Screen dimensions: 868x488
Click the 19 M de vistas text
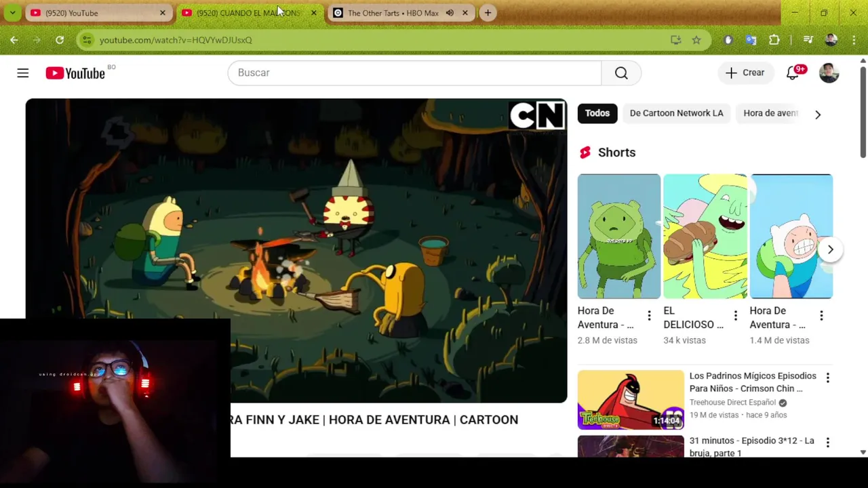click(x=713, y=415)
